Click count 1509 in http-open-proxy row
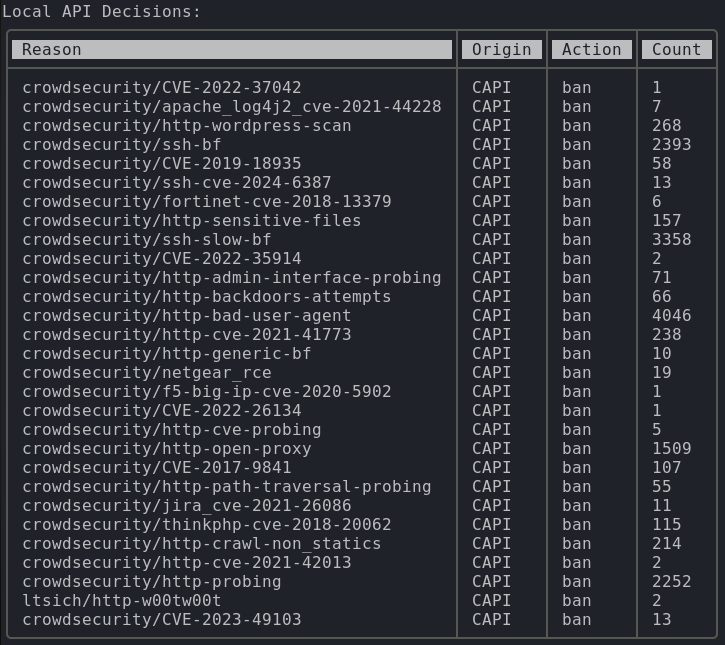The height and width of the screenshot is (645, 725). 672,448
